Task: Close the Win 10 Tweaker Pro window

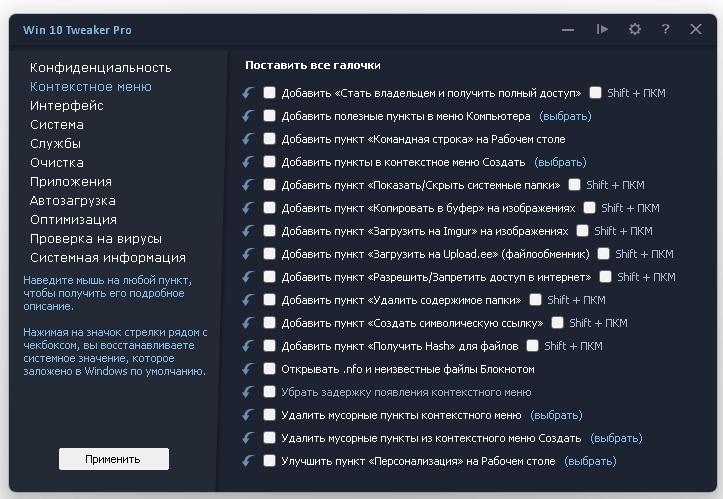Action: (696, 30)
